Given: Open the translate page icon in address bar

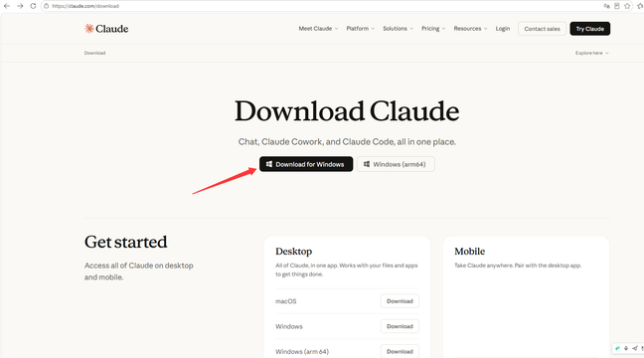Looking at the screenshot, I should click(x=606, y=6).
